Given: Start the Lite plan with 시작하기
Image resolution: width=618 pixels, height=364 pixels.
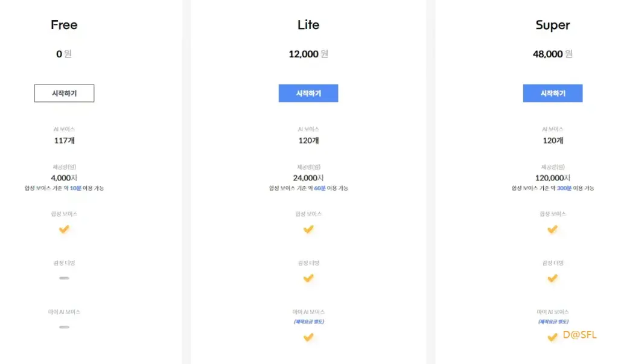Looking at the screenshot, I should 308,93.
